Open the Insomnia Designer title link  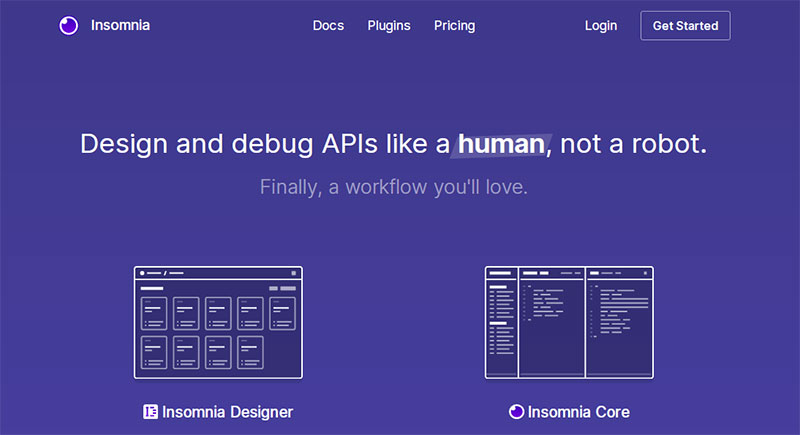click(x=228, y=412)
